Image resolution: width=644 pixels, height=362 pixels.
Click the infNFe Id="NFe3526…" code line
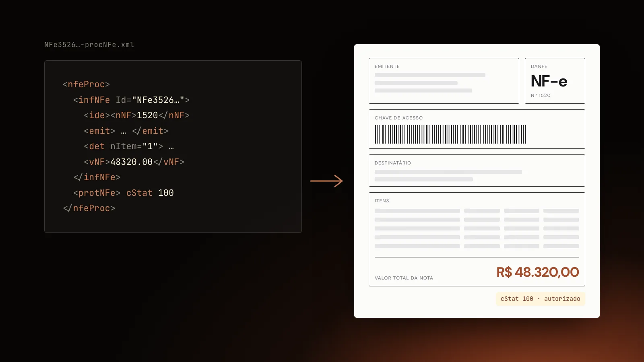click(131, 100)
